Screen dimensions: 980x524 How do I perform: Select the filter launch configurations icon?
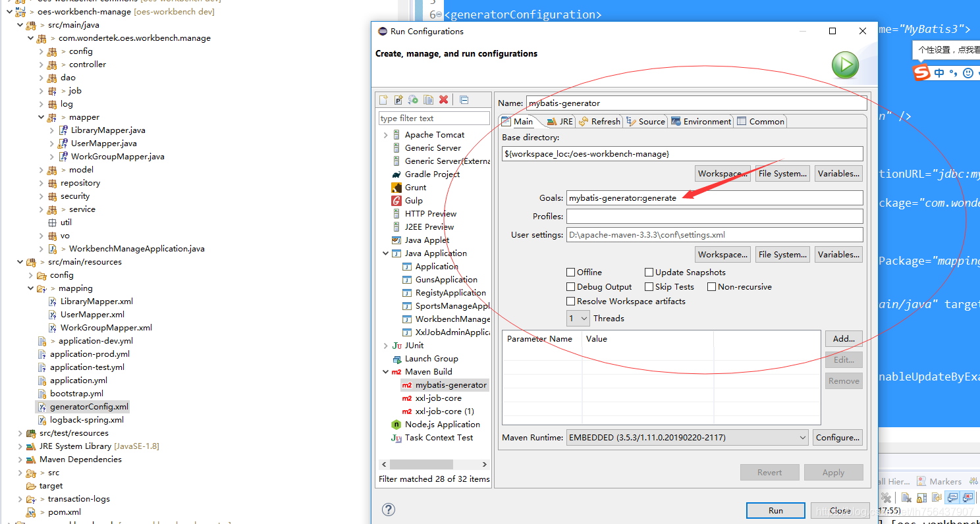(414, 99)
